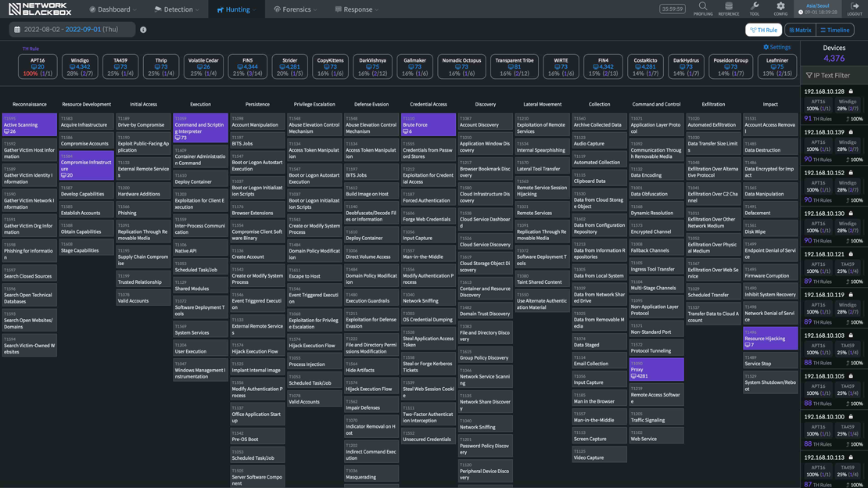Open the Tool wrench icon
Screen dimensions: 868x488
[755, 6]
